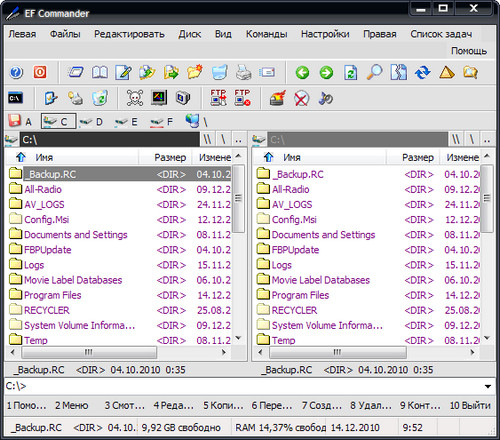Click the FTP connect icon
Image resolution: width=500 pixels, height=440 pixels.
(219, 98)
